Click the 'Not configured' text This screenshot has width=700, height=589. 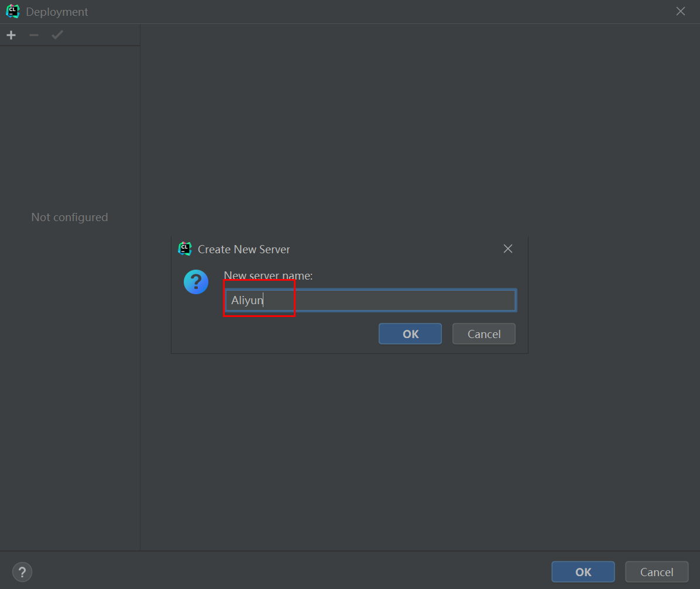(x=70, y=218)
